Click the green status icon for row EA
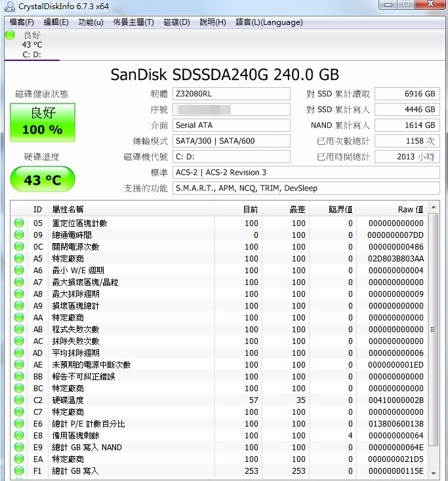448x481 pixels. pyautogui.click(x=19, y=459)
